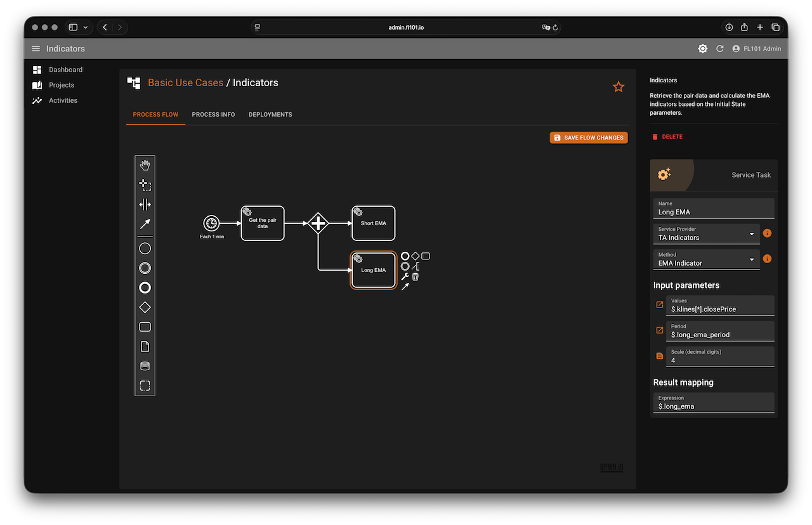Click trash icon next to Long EMA node
812x525 pixels.
[416, 276]
